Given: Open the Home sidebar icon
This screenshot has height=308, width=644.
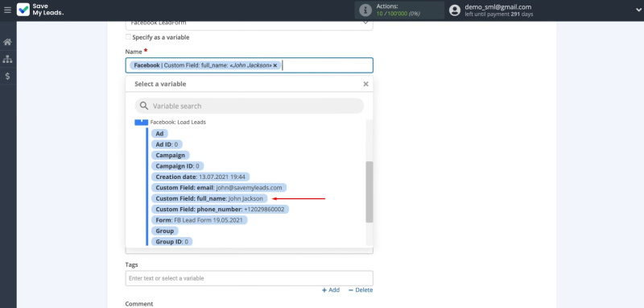Looking at the screenshot, I should 7,42.
